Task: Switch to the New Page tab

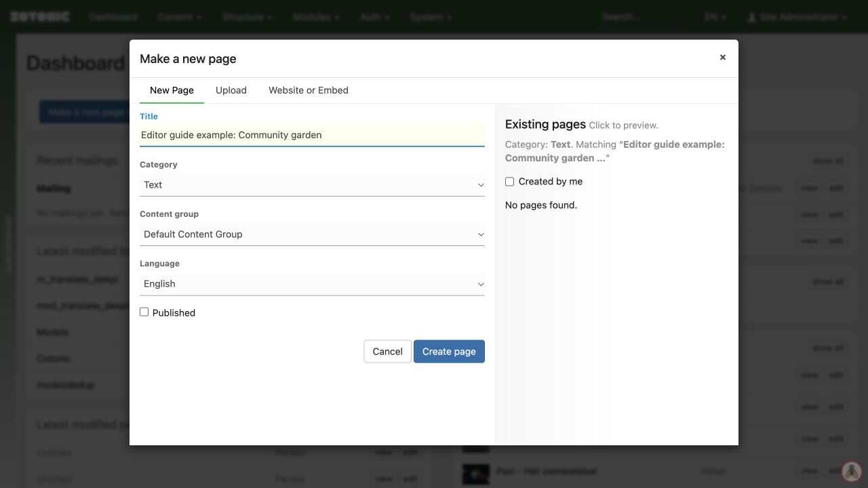Action: (x=172, y=90)
